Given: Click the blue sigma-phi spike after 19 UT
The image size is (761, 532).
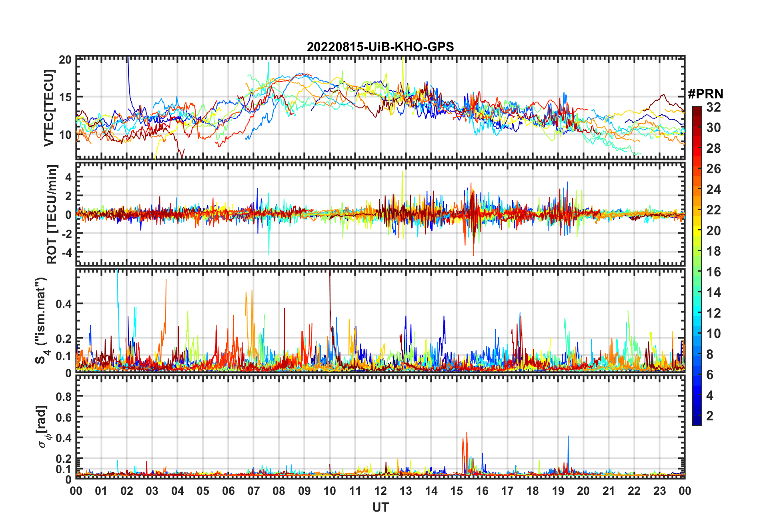Looking at the screenshot, I should pyautogui.click(x=568, y=454).
